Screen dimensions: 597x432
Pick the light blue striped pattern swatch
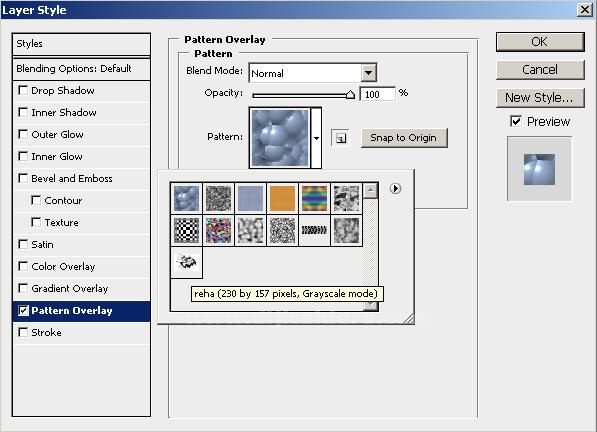(x=250, y=198)
